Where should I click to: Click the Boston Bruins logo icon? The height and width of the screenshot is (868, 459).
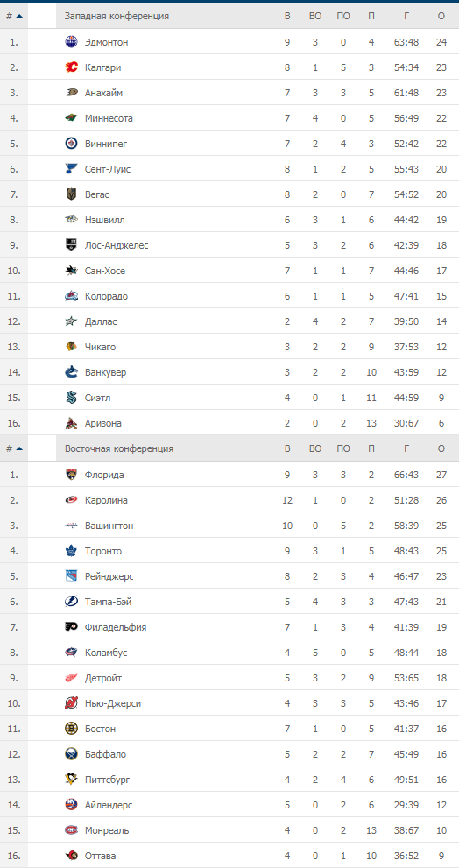72,729
